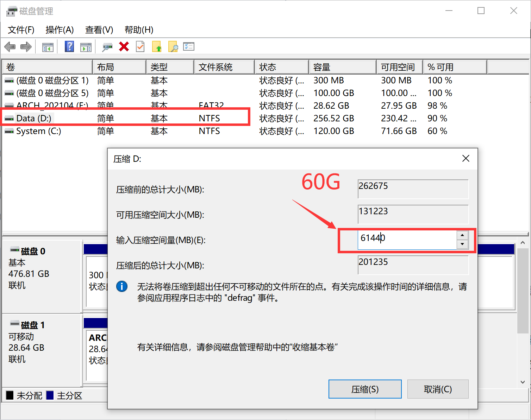Click the 120.00 GB capacity cell
531x420 pixels.
334,131
